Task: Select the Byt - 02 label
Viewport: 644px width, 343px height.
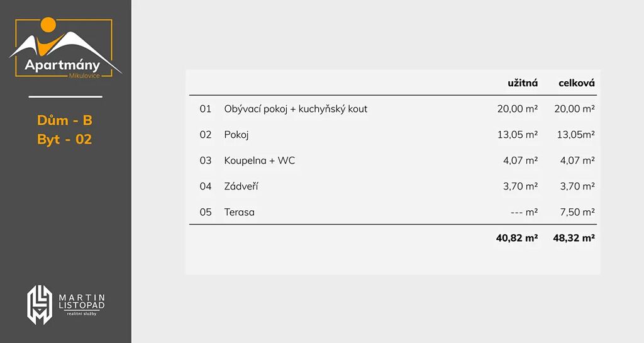Action: click(x=65, y=139)
